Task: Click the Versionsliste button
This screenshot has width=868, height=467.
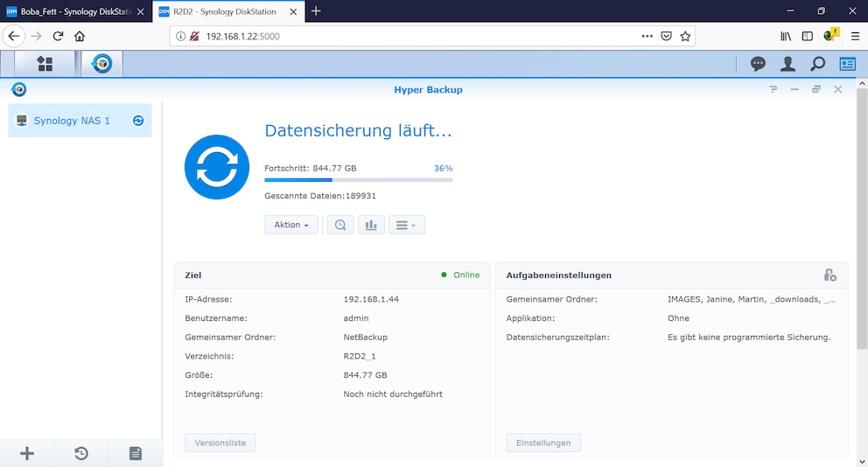Action: tap(220, 443)
